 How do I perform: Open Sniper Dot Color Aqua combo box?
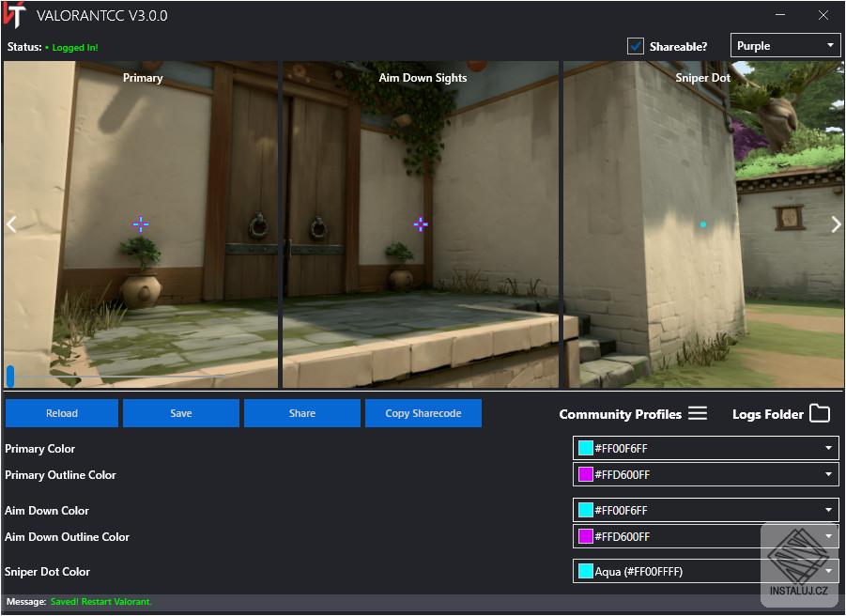[x=705, y=571]
